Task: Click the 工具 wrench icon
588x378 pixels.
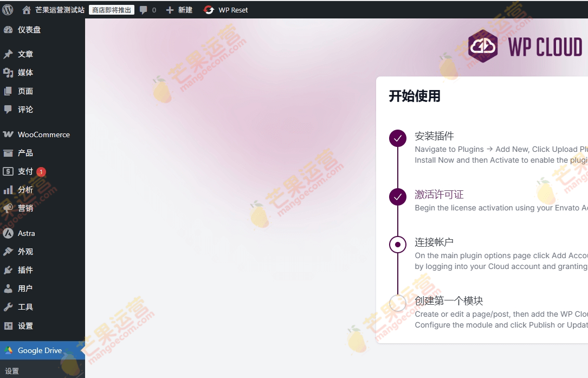Action: pos(8,307)
